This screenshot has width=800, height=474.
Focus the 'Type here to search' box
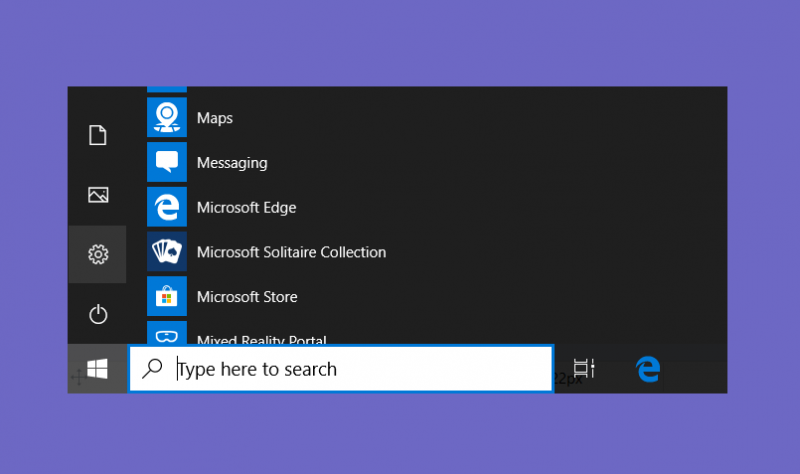[341, 369]
